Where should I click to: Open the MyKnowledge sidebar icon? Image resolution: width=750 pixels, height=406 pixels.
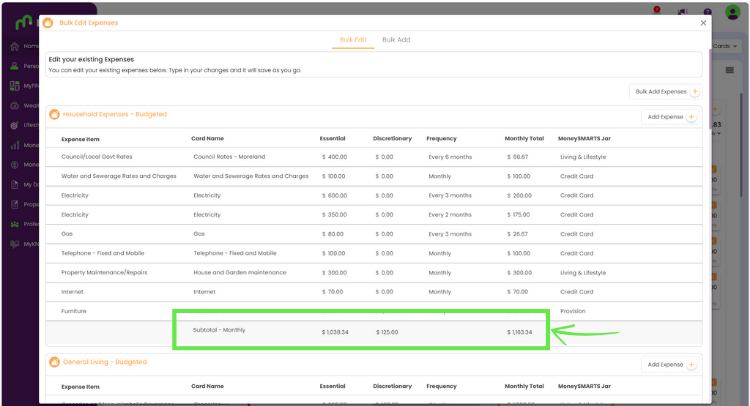click(15, 244)
